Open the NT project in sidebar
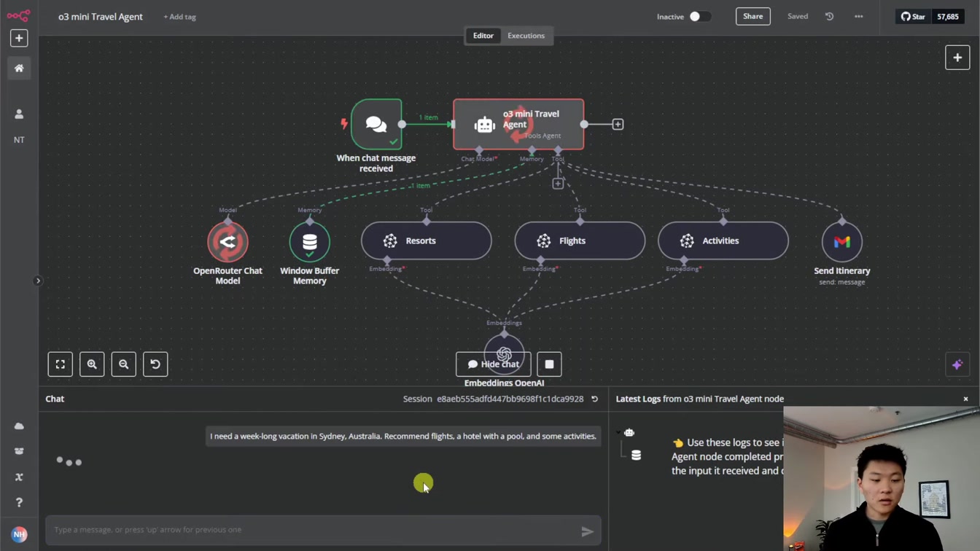Image resolution: width=980 pixels, height=551 pixels. pos(19,140)
